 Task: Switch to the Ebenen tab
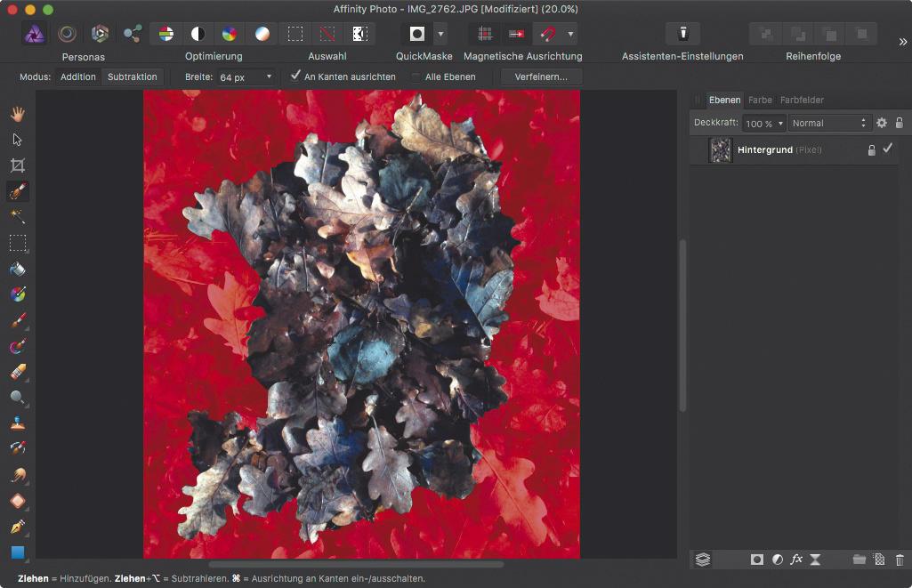724,100
